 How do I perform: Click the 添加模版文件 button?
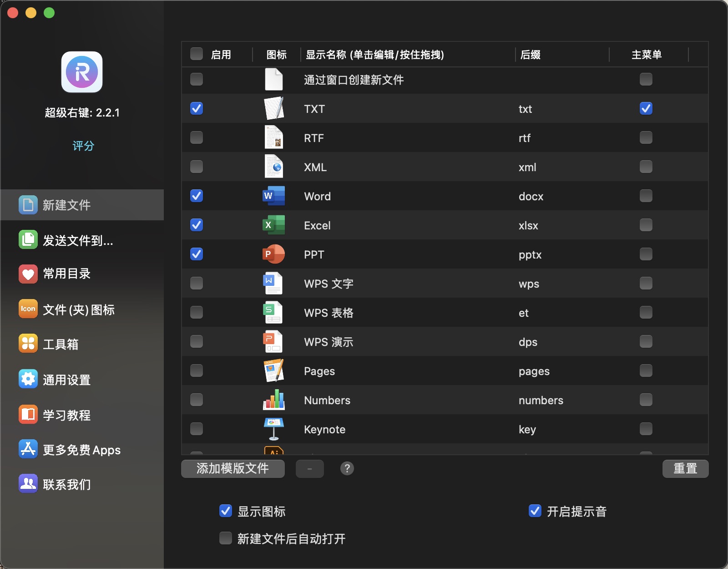pyautogui.click(x=233, y=468)
